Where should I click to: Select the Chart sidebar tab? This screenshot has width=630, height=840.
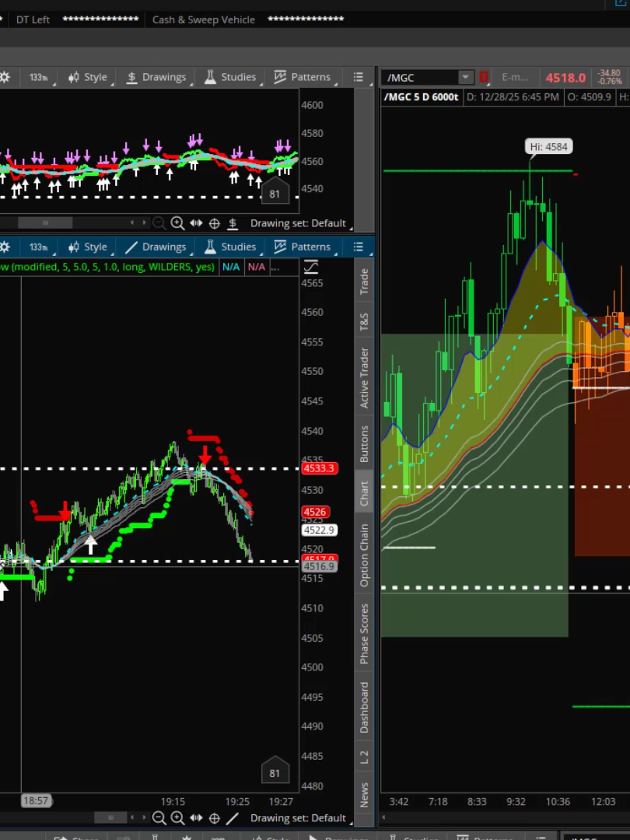(364, 493)
